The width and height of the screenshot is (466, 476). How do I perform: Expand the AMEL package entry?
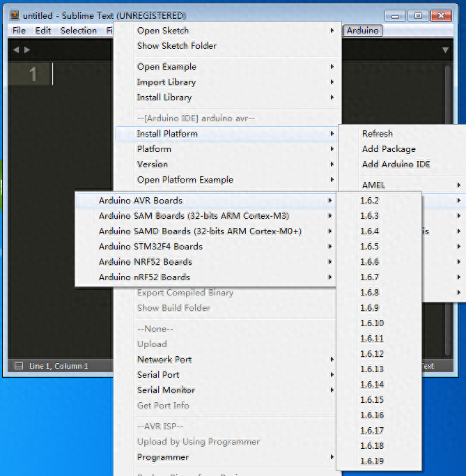click(403, 185)
